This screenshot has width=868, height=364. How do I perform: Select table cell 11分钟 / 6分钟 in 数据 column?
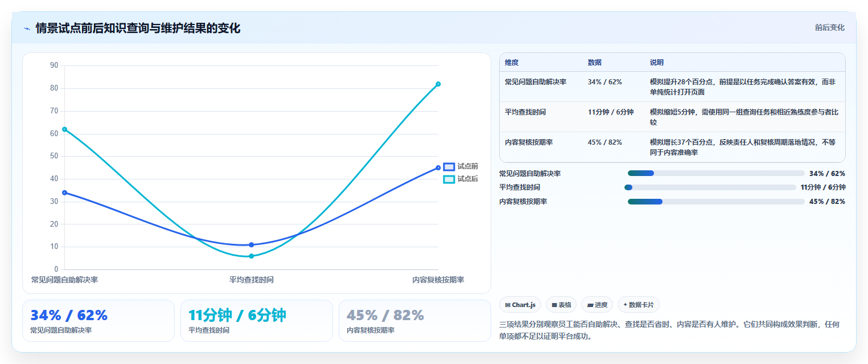point(611,112)
